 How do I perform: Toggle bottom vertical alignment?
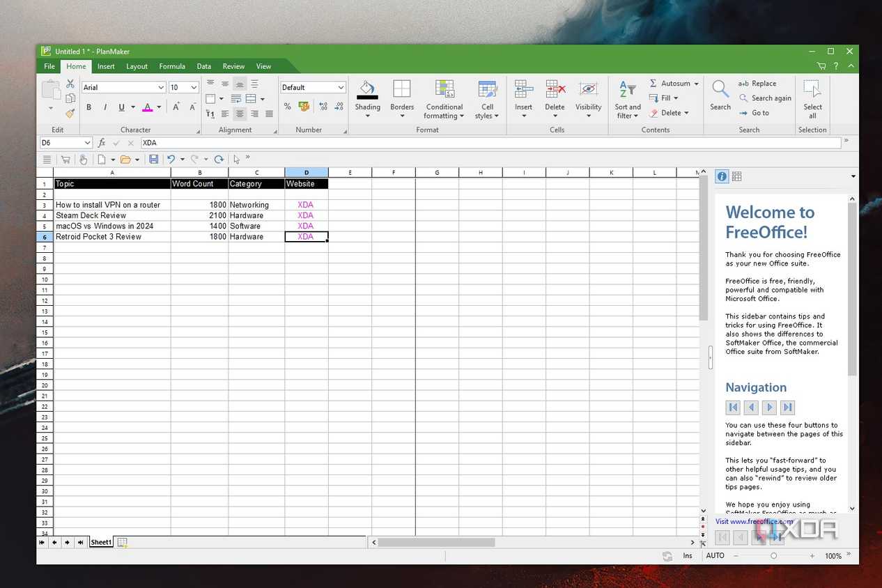pyautogui.click(x=240, y=84)
